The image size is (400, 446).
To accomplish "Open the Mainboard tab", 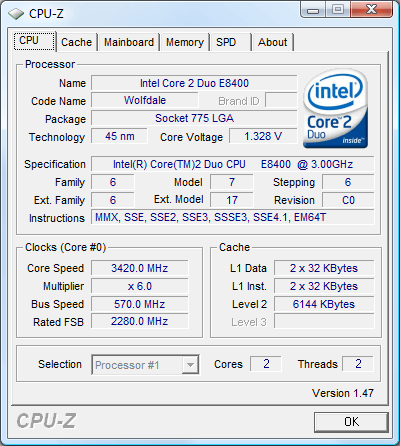I will (x=129, y=42).
